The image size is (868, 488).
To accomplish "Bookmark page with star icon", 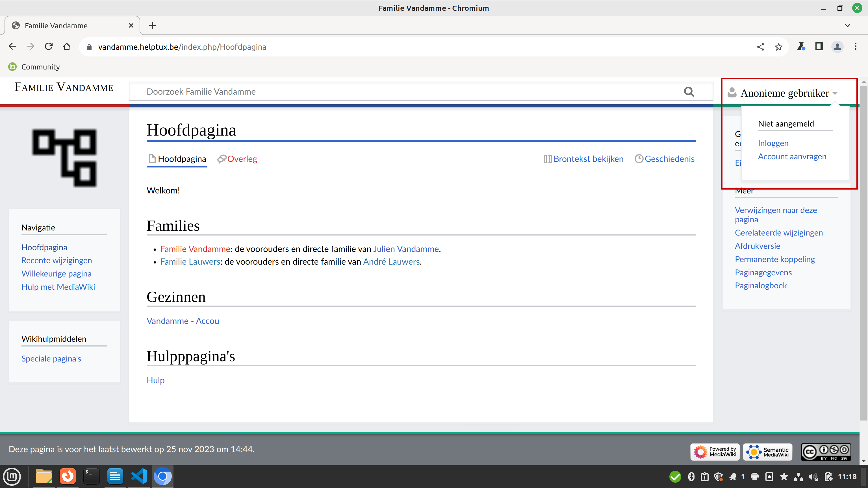I will tap(778, 47).
